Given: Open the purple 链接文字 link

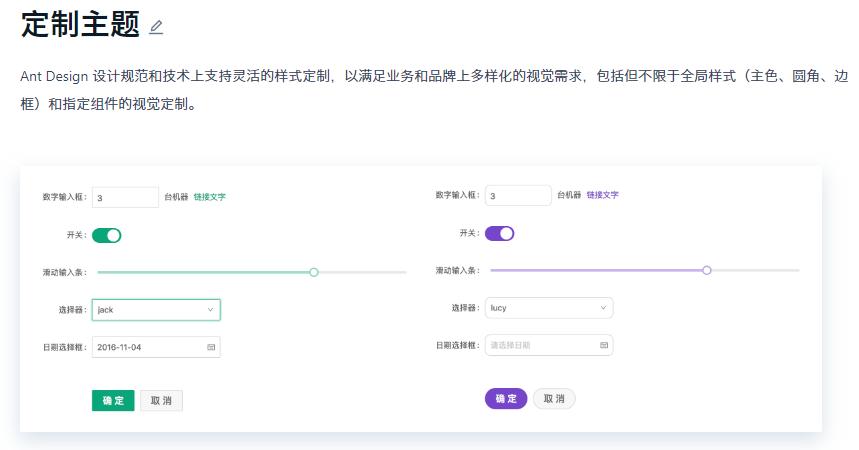Looking at the screenshot, I should [602, 195].
